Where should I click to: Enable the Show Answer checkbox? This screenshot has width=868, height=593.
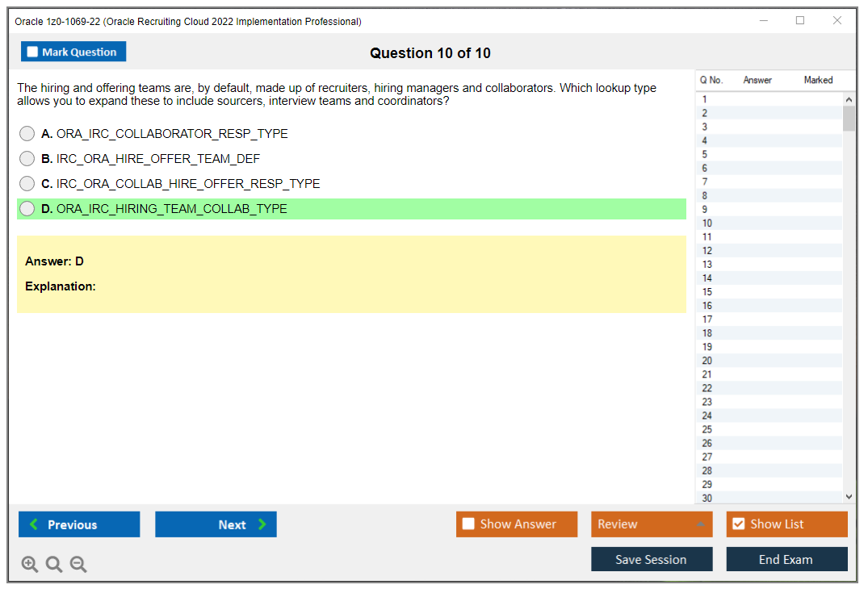coord(468,524)
